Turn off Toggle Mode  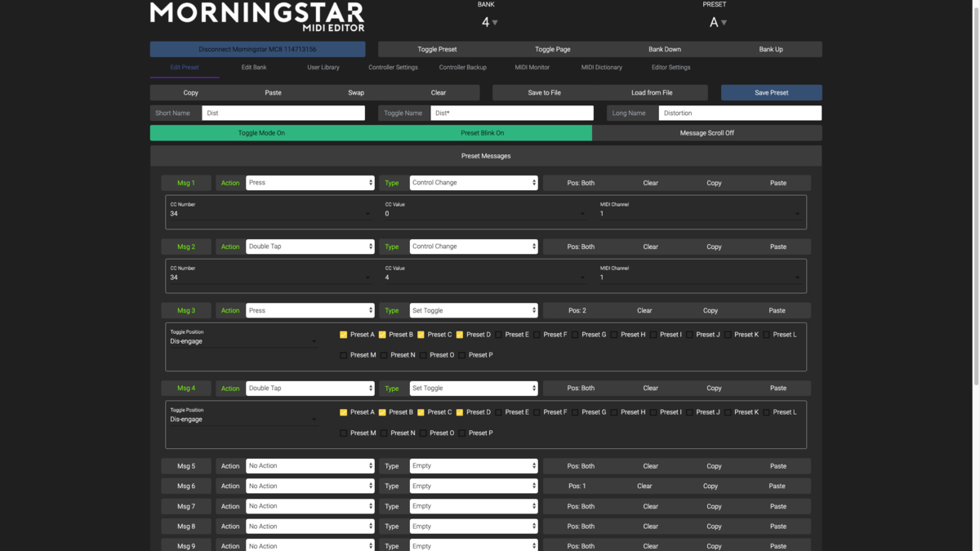[x=261, y=133]
